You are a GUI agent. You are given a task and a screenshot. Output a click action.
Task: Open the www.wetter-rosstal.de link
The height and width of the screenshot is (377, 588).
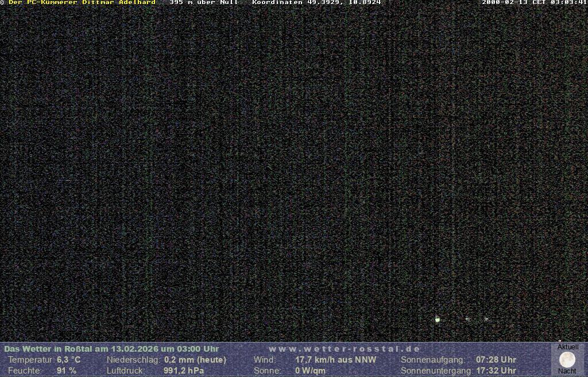pyautogui.click(x=345, y=349)
